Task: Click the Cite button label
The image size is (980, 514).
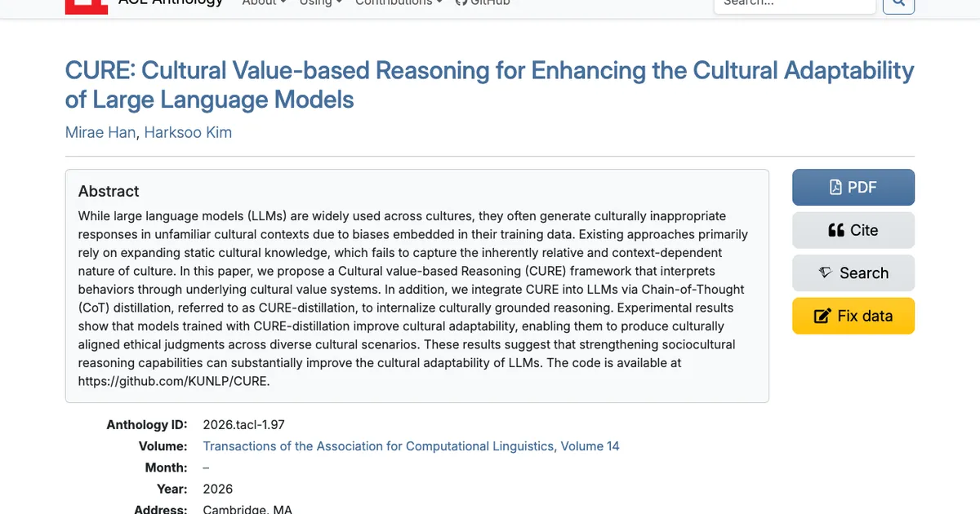Action: pyautogui.click(x=864, y=230)
